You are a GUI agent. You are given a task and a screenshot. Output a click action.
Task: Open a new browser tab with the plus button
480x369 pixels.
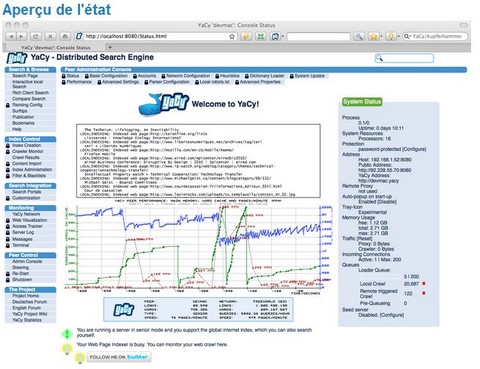(x=110, y=47)
